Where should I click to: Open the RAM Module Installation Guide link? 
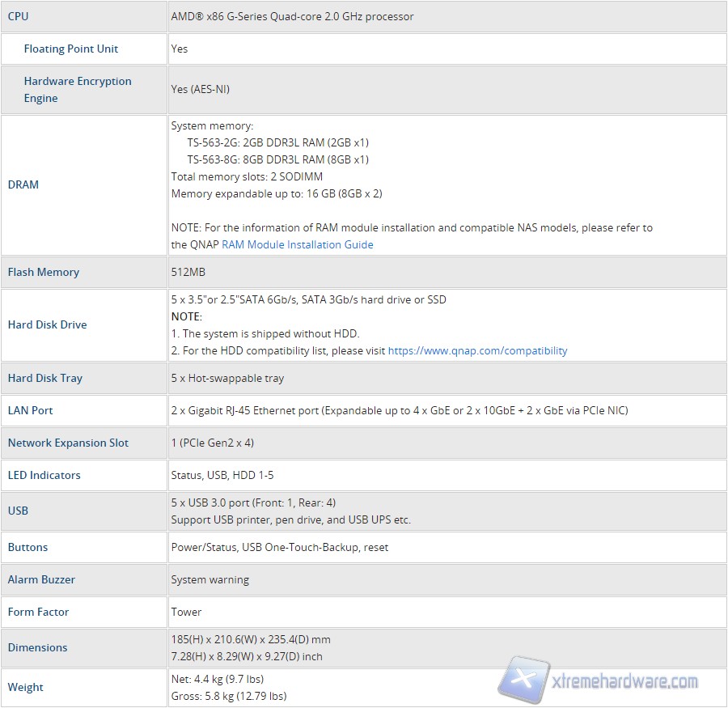pos(298,244)
